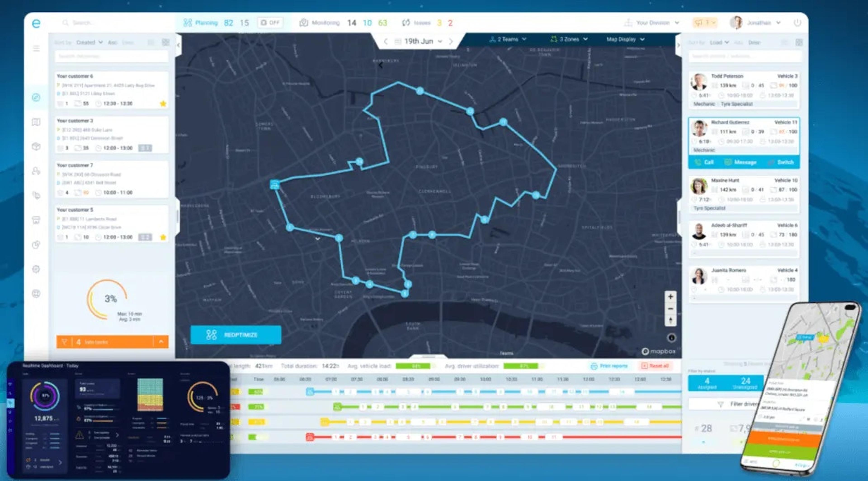Image resolution: width=868 pixels, height=481 pixels.
Task: Switch drivers panel to grid view
Action: pyautogui.click(x=799, y=42)
